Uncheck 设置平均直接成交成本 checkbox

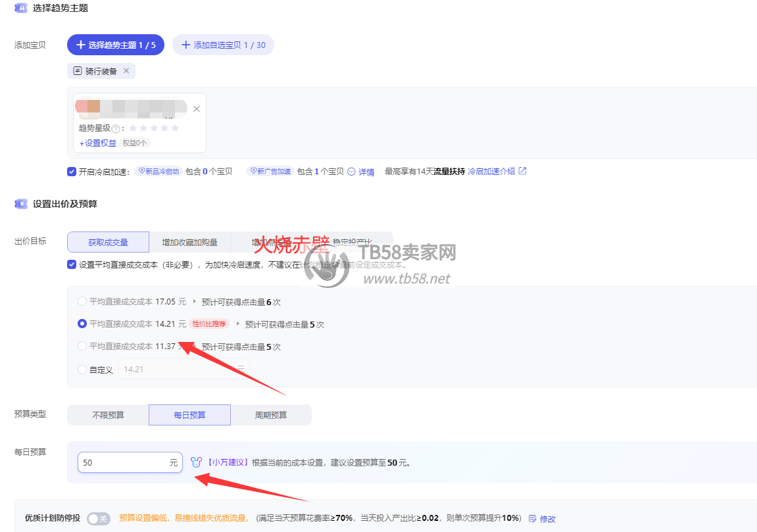click(x=72, y=264)
